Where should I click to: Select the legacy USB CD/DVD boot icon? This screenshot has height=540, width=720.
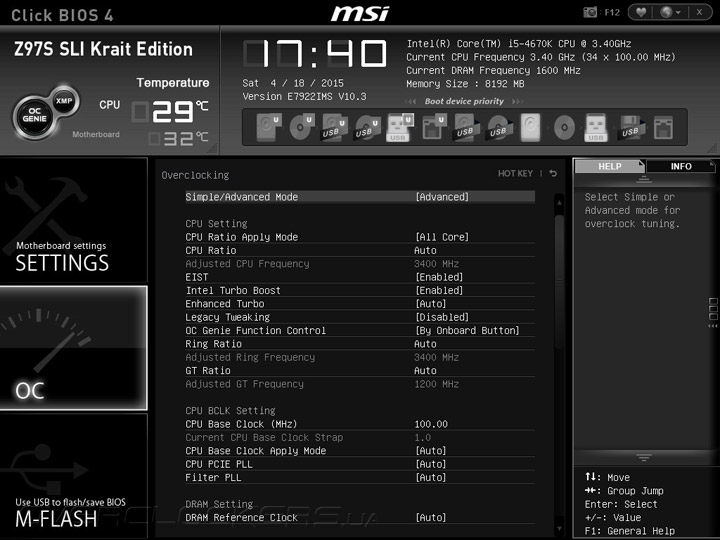pos(499,127)
